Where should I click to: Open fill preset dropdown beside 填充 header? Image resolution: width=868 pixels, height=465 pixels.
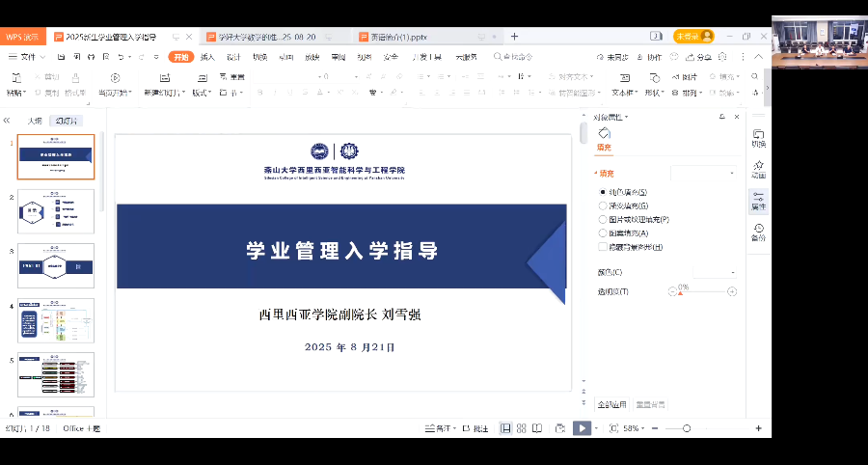click(704, 174)
